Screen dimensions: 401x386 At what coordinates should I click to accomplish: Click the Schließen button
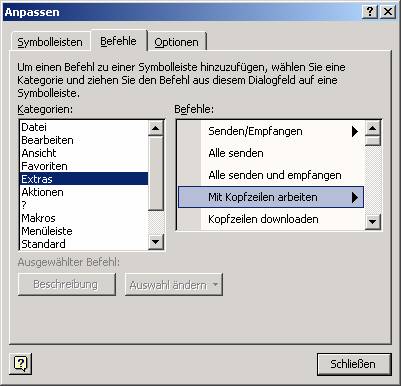[x=354, y=364]
